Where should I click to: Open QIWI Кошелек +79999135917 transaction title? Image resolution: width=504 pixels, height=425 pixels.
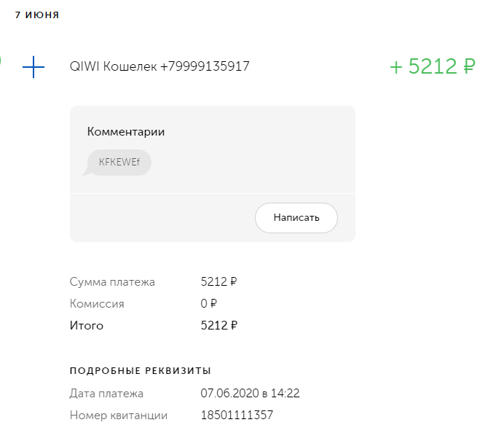click(160, 66)
